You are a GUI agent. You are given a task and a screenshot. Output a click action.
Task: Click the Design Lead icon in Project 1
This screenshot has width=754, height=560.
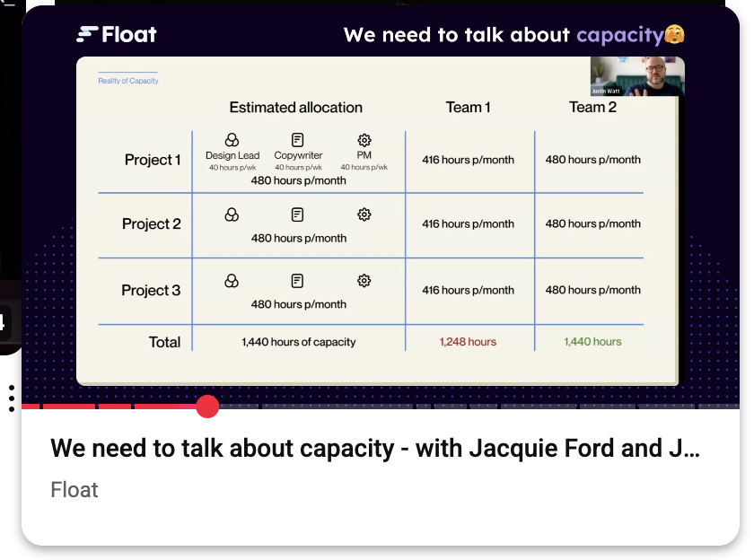(232, 140)
